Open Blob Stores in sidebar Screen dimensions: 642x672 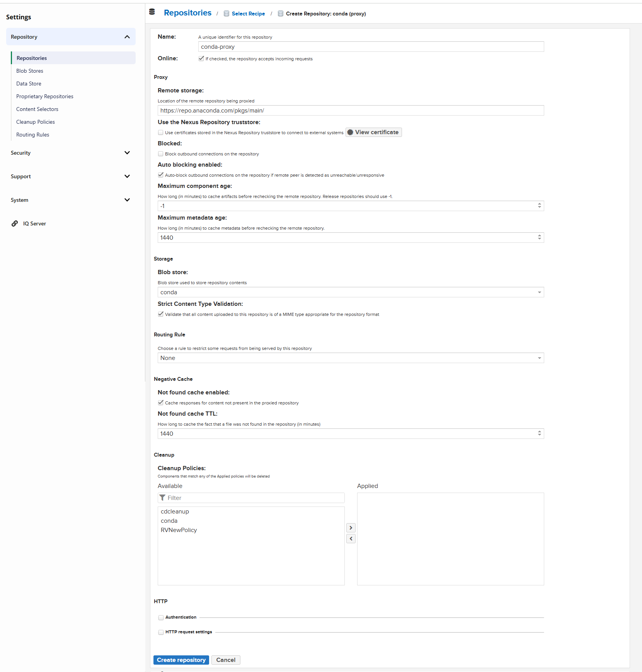pos(30,71)
